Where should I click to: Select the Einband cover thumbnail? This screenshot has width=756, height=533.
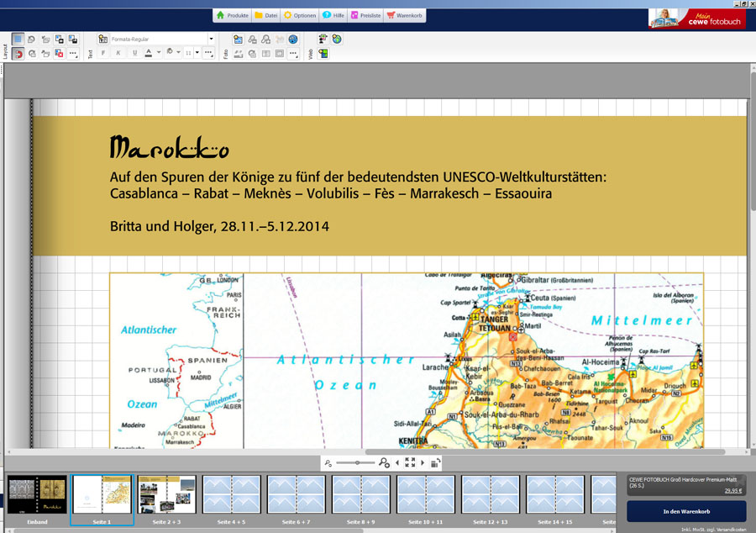point(37,494)
